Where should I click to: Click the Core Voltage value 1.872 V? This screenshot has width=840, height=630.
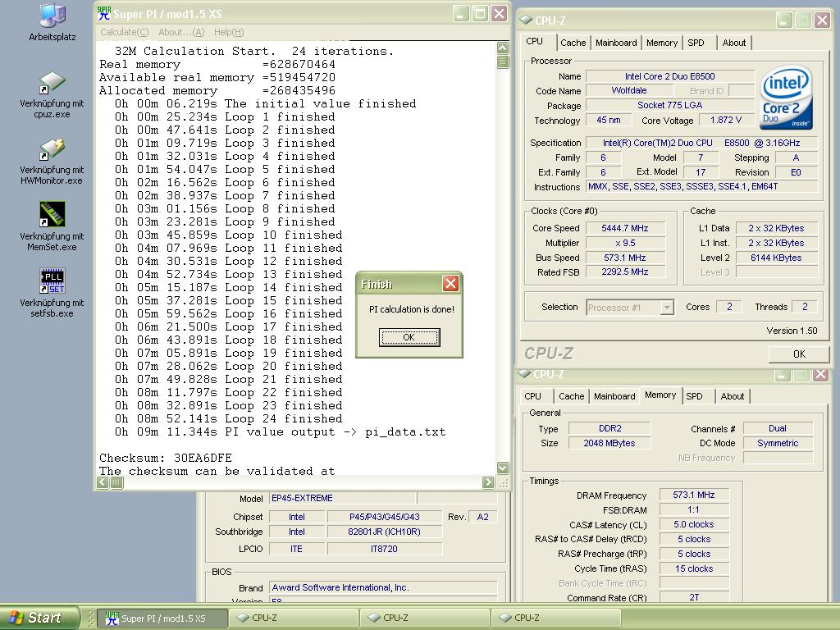click(726, 120)
